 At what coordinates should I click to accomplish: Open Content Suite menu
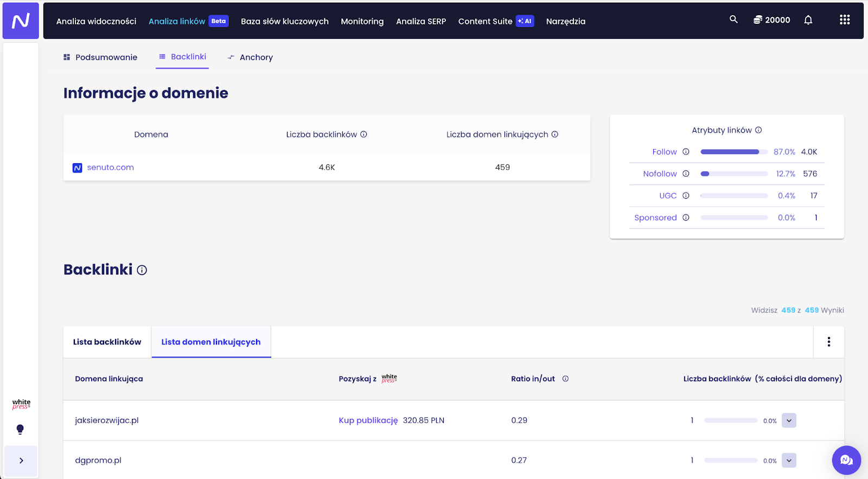click(x=485, y=21)
